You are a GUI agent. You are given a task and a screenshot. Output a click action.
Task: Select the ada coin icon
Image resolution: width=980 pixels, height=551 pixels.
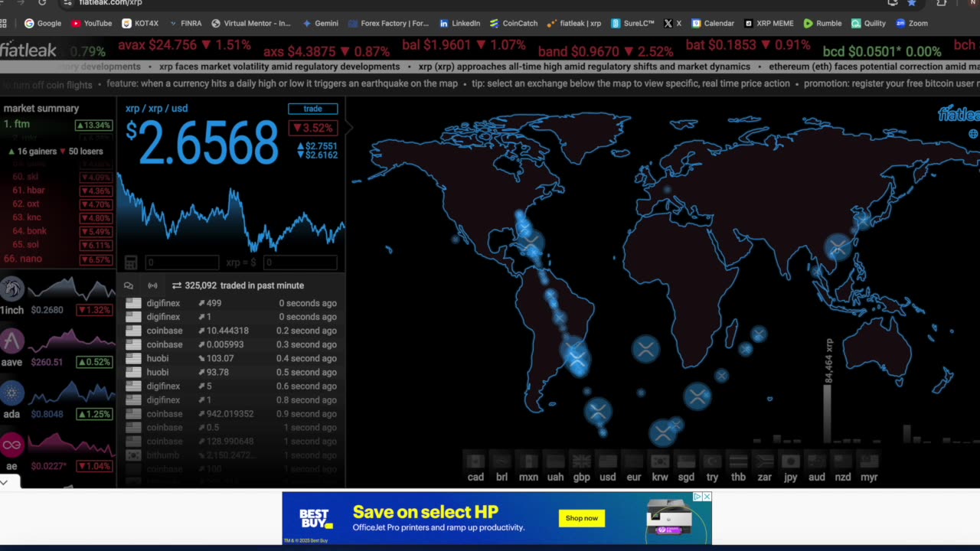pyautogui.click(x=11, y=393)
